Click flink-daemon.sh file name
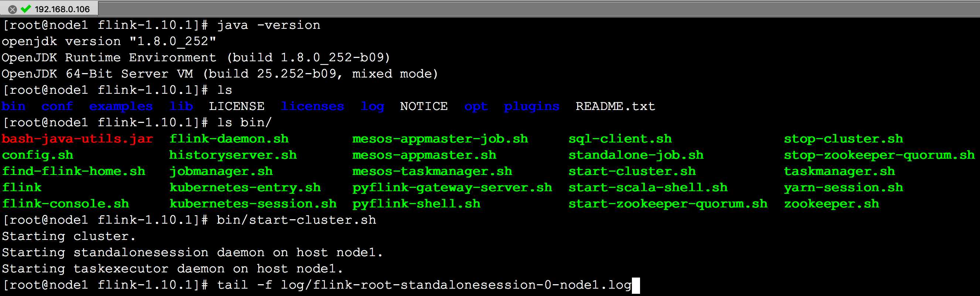 pyautogui.click(x=229, y=139)
